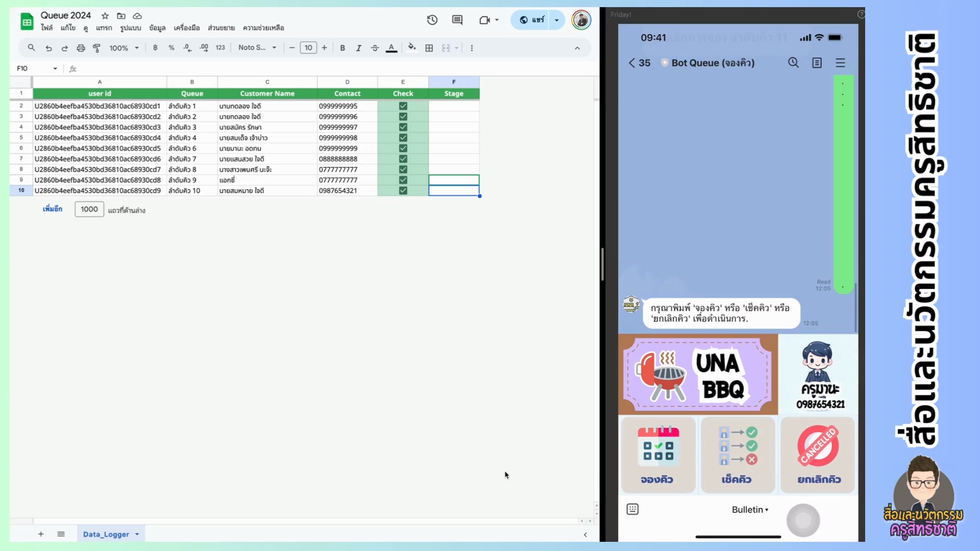
Task: Open the share options dropdown arrow
Action: (x=557, y=20)
